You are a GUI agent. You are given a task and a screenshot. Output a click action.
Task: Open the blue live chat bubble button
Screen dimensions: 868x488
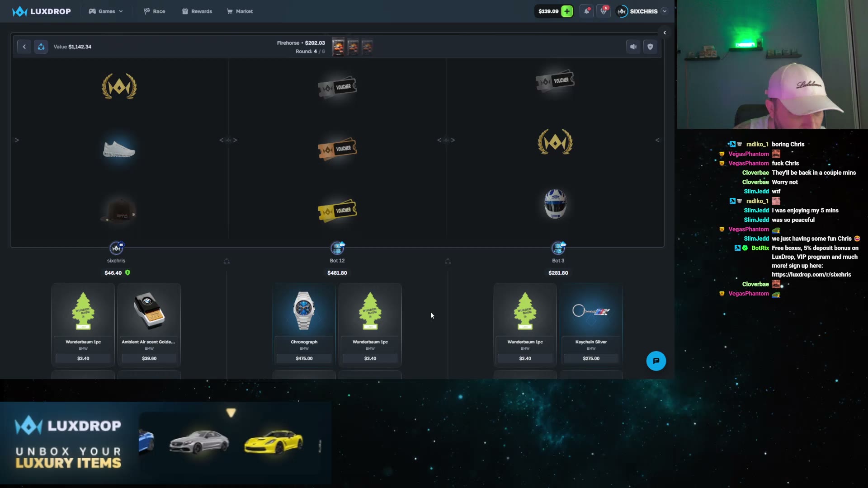coord(656,361)
